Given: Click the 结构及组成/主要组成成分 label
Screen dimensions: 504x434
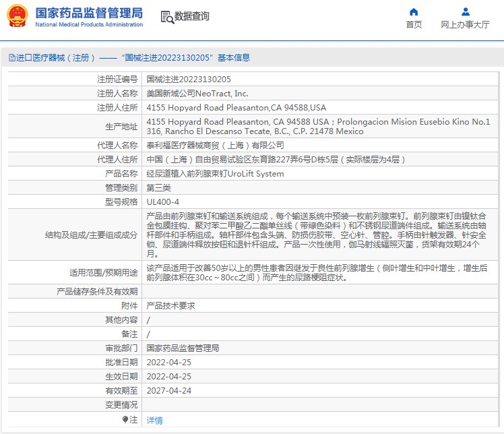Looking at the screenshot, I should 92,235.
